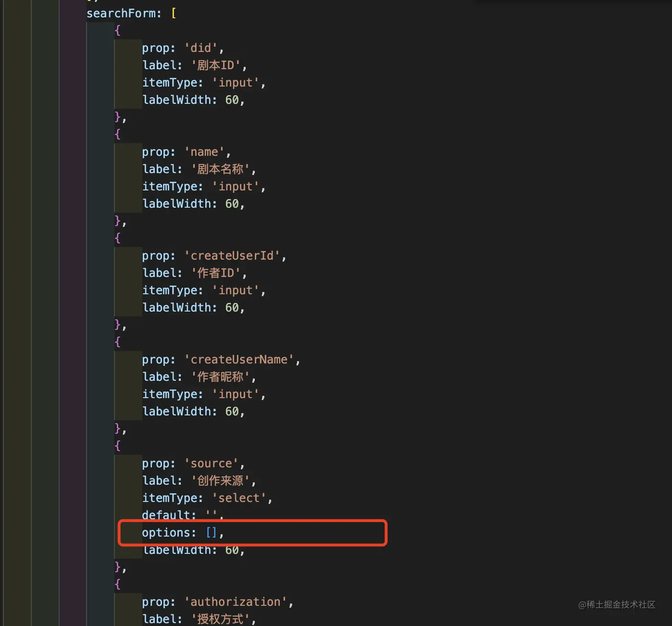Click the 'source' prop string
The width and height of the screenshot is (672, 626).
coord(211,463)
